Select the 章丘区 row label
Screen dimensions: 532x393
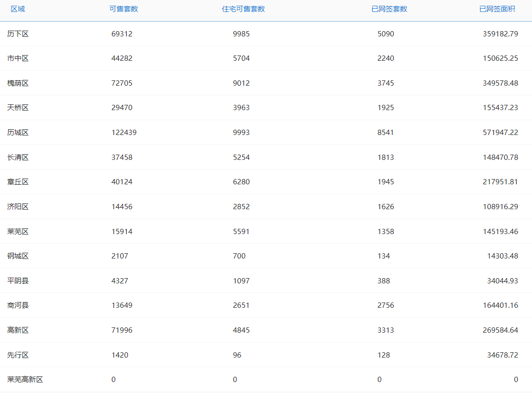[x=18, y=182]
